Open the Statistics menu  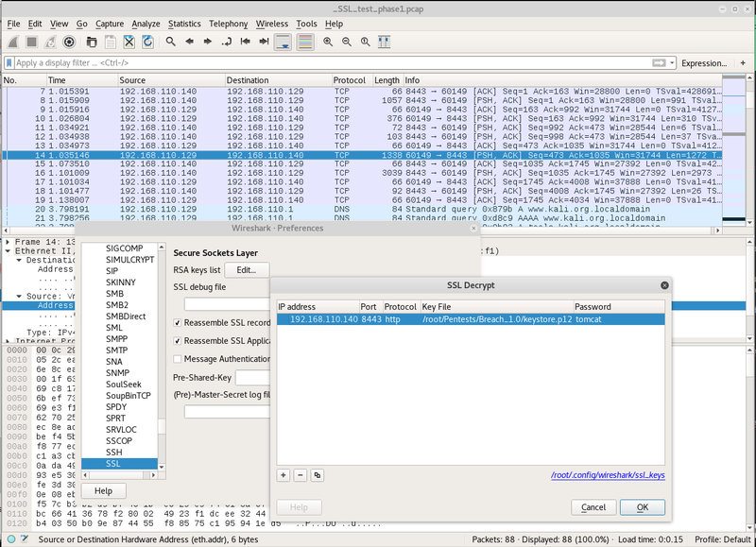point(183,23)
